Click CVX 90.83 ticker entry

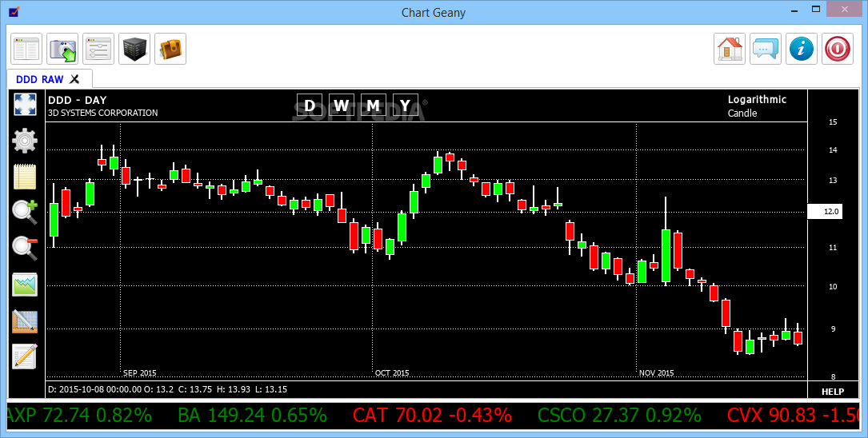point(794,415)
